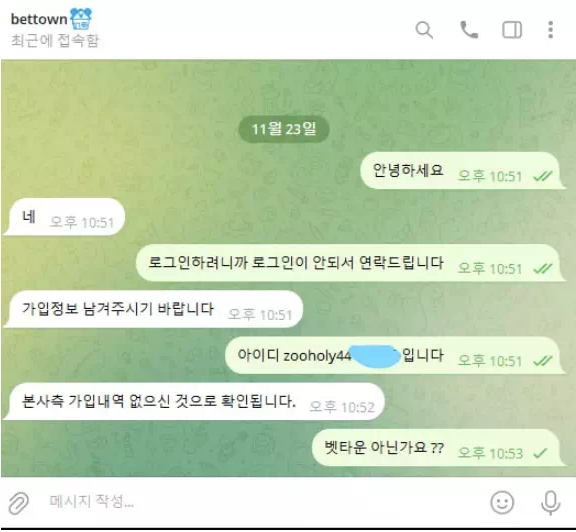Image resolution: width=576 pixels, height=532 pixels.
Task: Select the 본사측 가입내역 message bubble
Action: tap(195, 402)
